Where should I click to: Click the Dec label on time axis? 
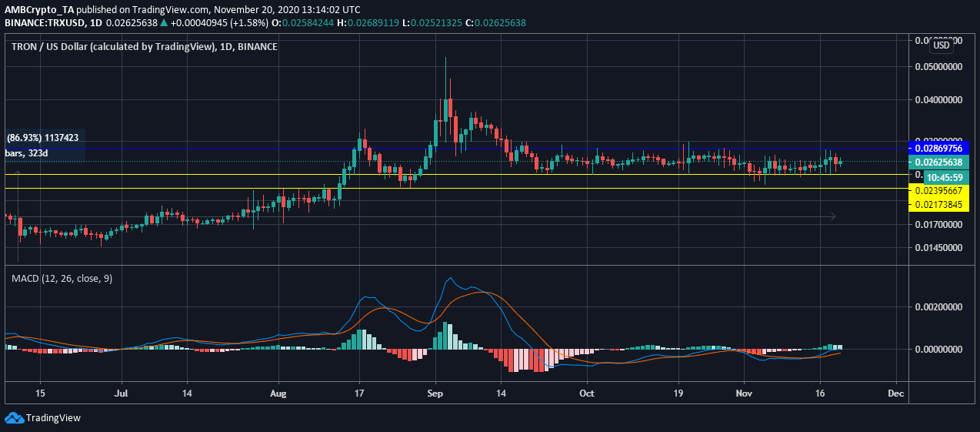click(x=895, y=392)
